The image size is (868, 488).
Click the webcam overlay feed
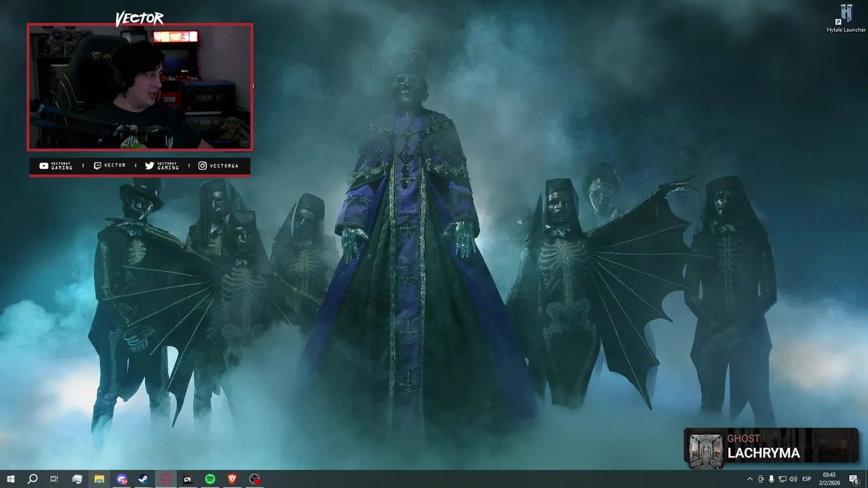140,87
